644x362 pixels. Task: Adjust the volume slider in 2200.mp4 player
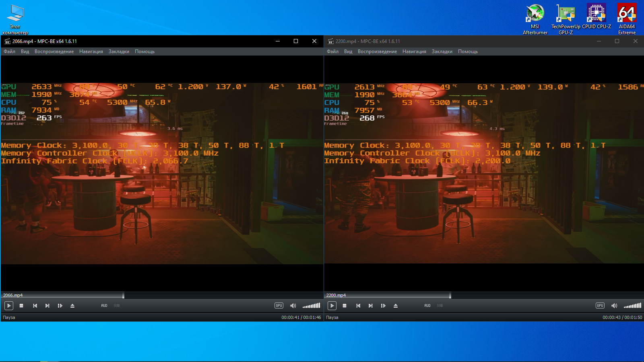tap(633, 306)
